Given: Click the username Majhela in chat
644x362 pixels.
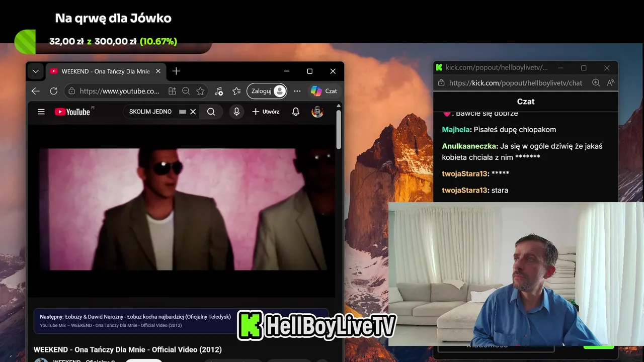Looking at the screenshot, I should click(456, 130).
